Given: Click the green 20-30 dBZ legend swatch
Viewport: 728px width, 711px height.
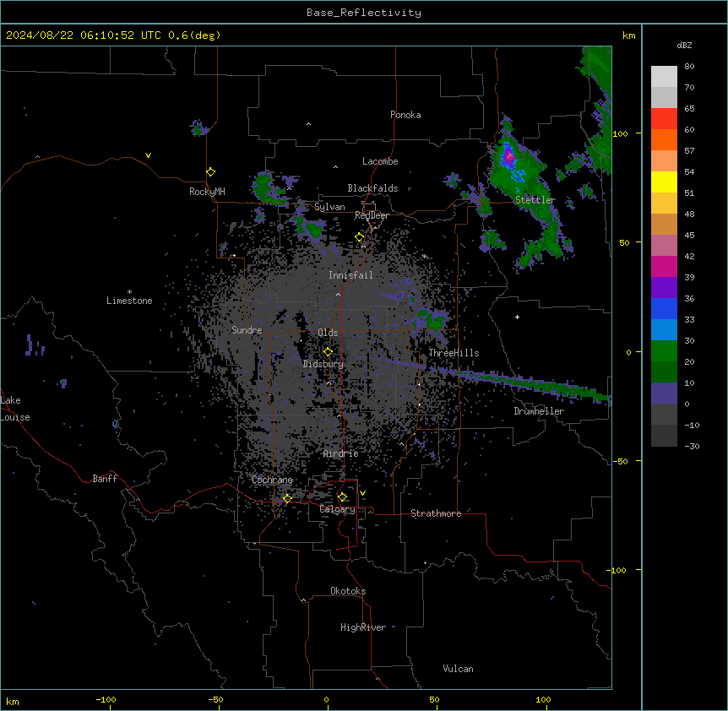Looking at the screenshot, I should [664, 351].
